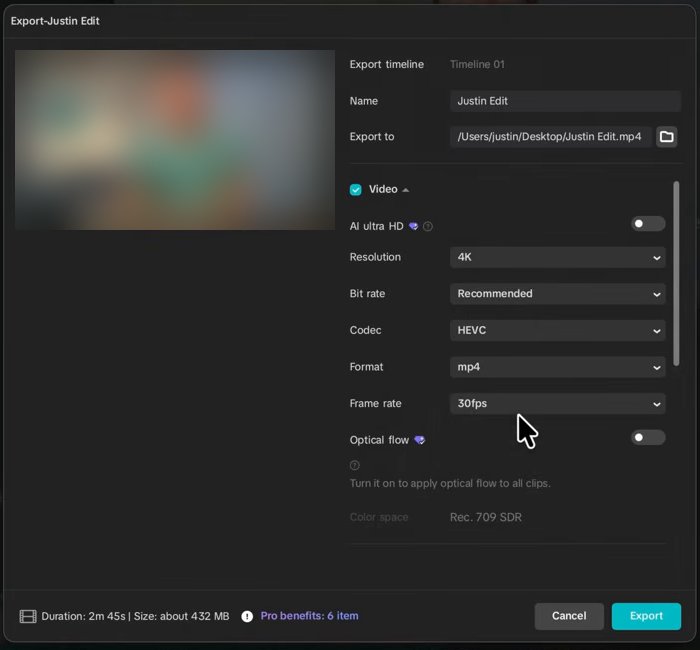Click the Optical flow help question icon

coord(354,465)
